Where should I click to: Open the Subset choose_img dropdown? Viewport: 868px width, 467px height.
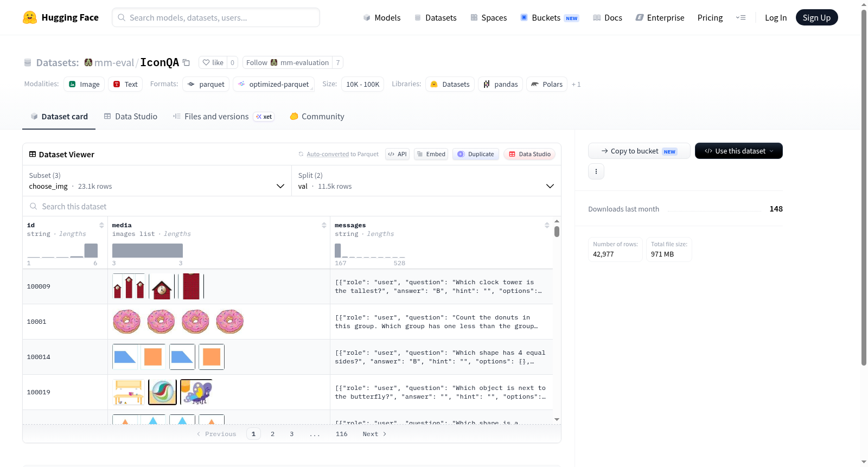157,181
